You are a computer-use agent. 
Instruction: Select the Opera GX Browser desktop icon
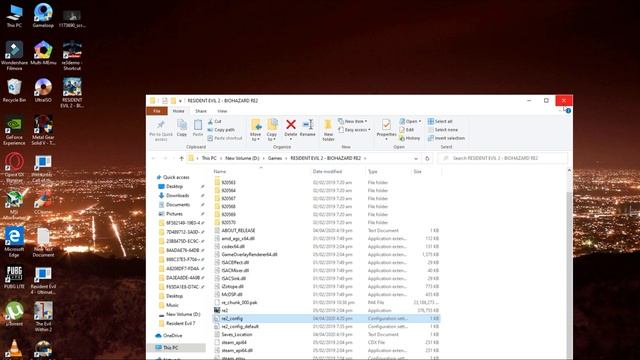pyautogui.click(x=14, y=168)
